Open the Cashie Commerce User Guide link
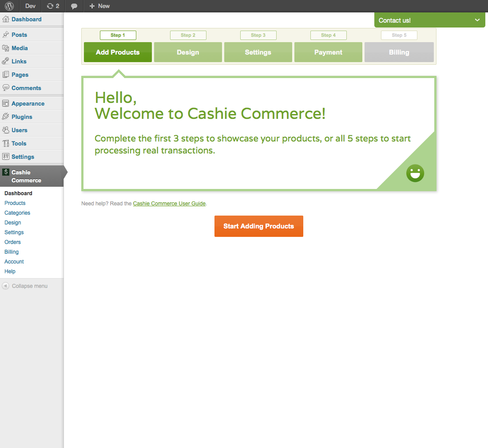 [x=169, y=203]
